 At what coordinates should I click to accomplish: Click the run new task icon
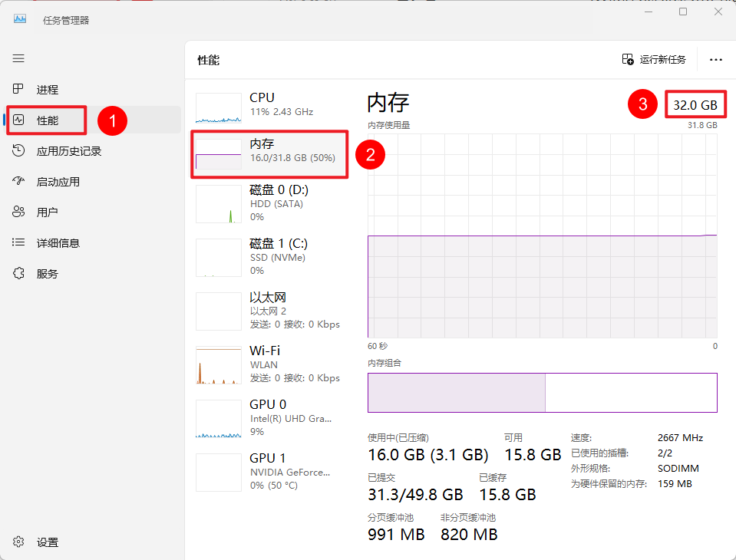tap(628, 59)
